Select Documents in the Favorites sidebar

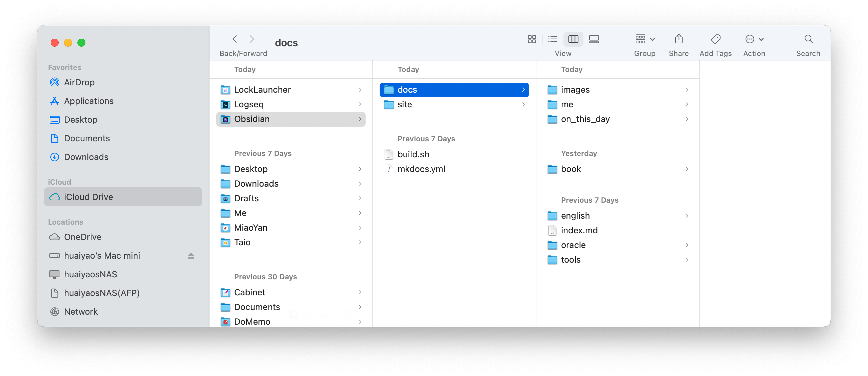[x=123, y=138]
